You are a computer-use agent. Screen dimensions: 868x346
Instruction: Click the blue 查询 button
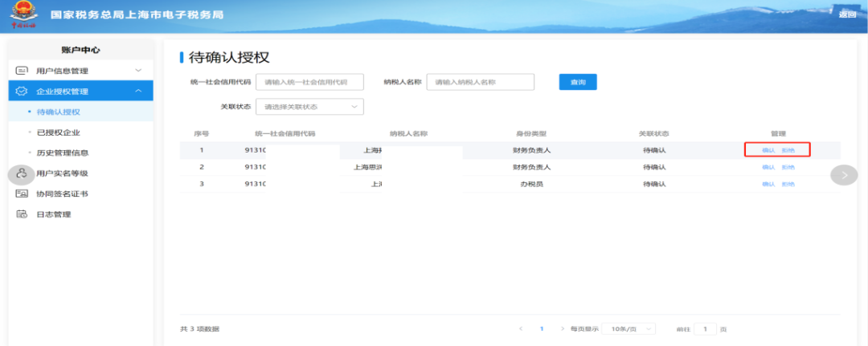(578, 82)
